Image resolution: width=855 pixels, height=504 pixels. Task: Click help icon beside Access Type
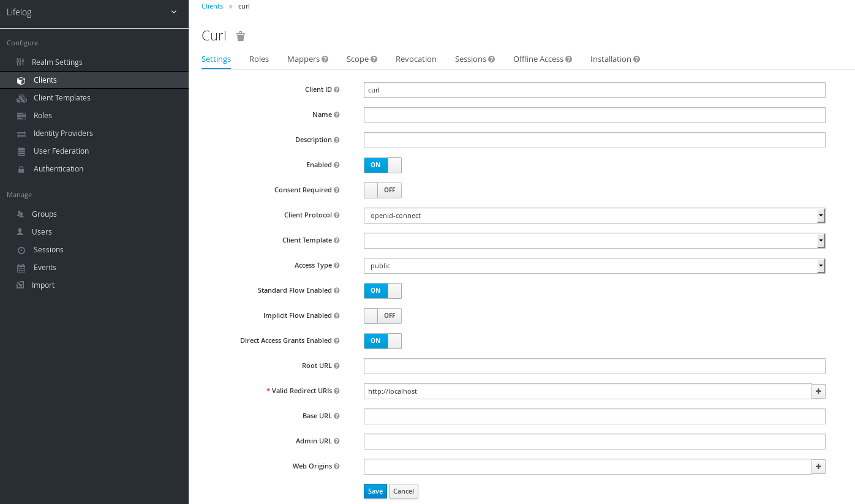[337, 266]
